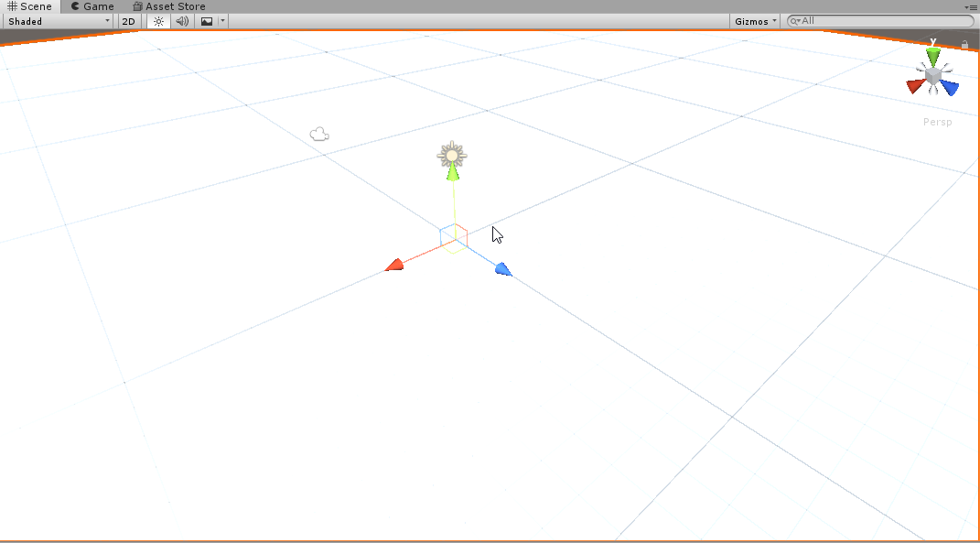Open the Shaded draw mode dropdown

[59, 21]
